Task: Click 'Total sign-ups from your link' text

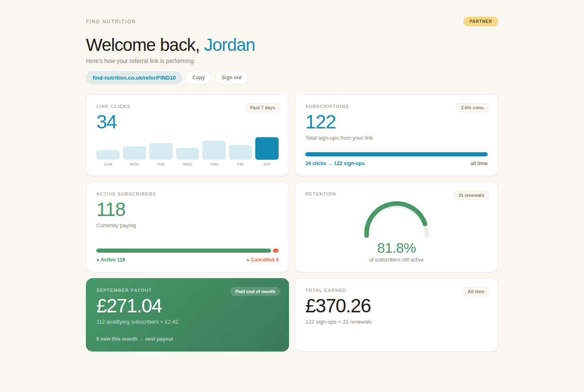Action: pyautogui.click(x=339, y=138)
